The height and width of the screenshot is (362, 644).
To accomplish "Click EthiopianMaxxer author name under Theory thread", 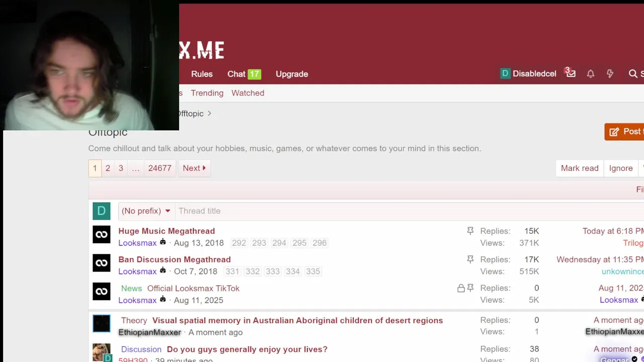I will pos(149,332).
